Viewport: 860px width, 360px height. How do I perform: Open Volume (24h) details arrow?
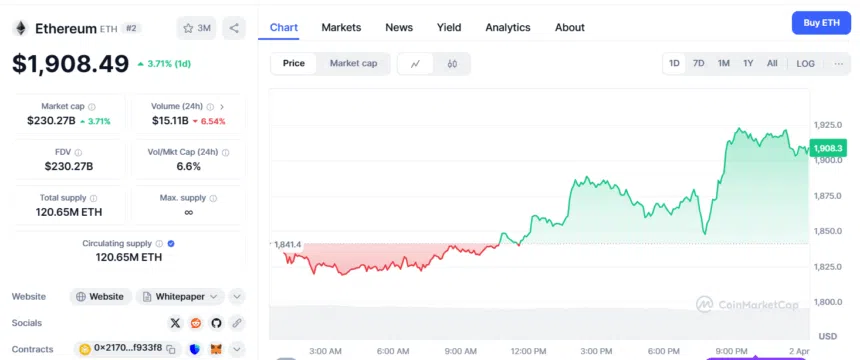222,107
